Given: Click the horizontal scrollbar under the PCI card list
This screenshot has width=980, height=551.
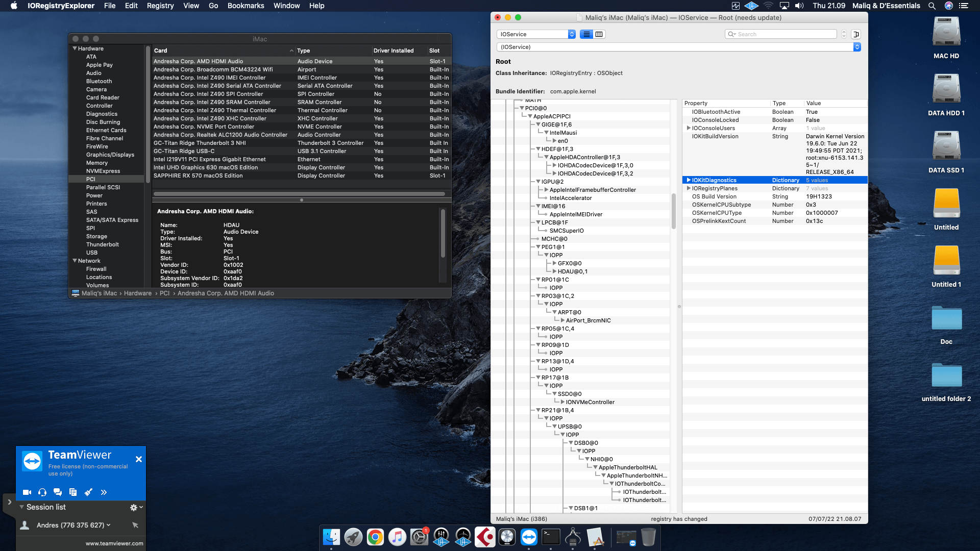Looking at the screenshot, I should (299, 194).
